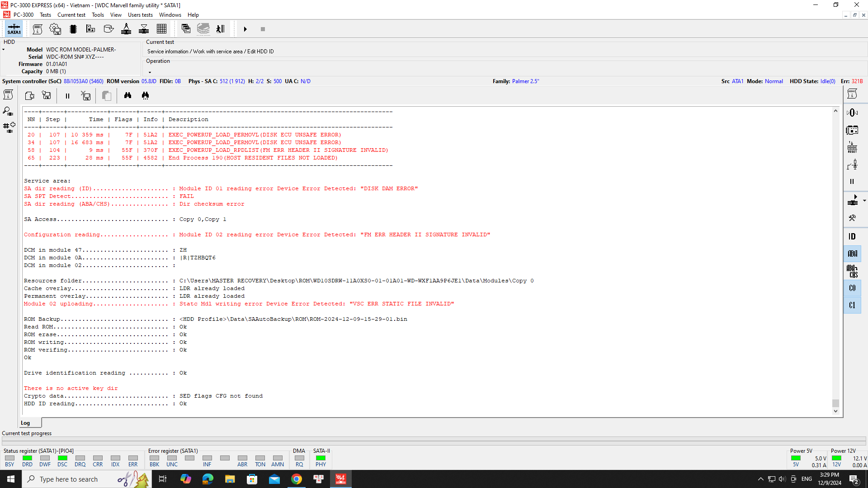Click the switch power icon in right toolbar

(852, 165)
